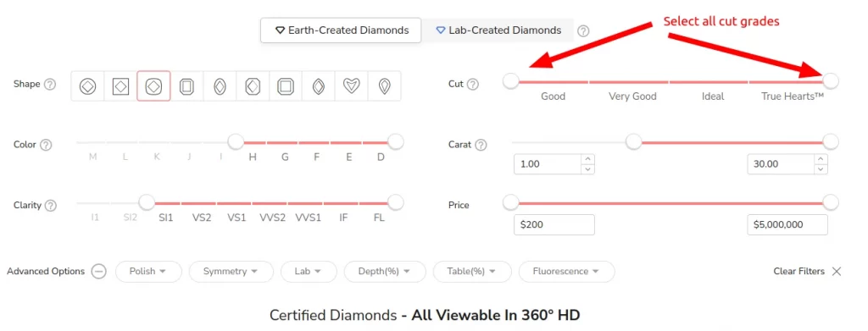Pick the Oval diamond shape

coord(220,86)
